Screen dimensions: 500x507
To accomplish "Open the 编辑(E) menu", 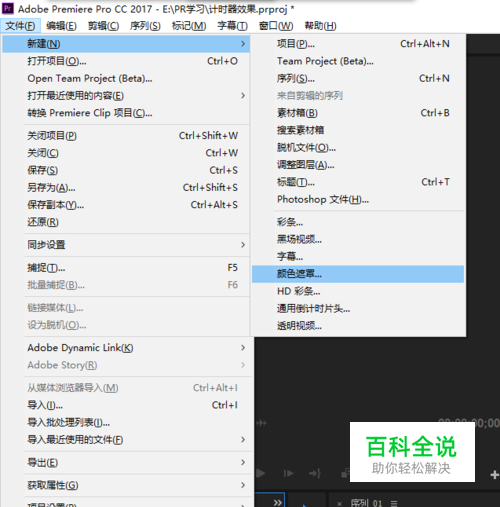I will click(61, 26).
